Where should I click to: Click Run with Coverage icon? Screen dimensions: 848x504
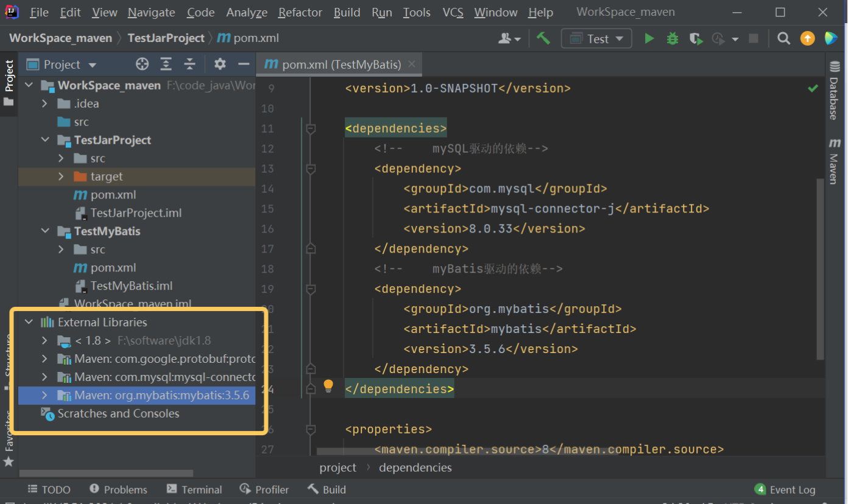tap(696, 39)
